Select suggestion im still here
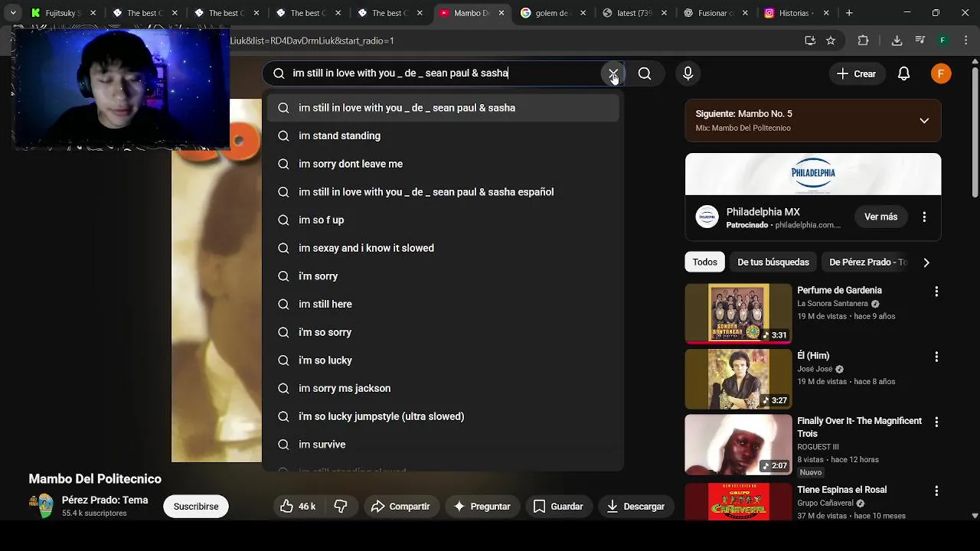980x551 pixels. click(443, 304)
